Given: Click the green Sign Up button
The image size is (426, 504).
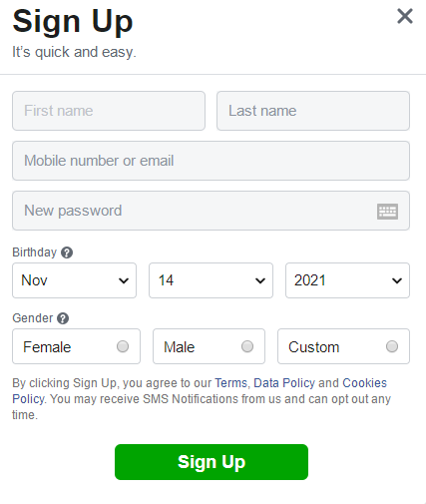Looking at the screenshot, I should click(x=212, y=462).
